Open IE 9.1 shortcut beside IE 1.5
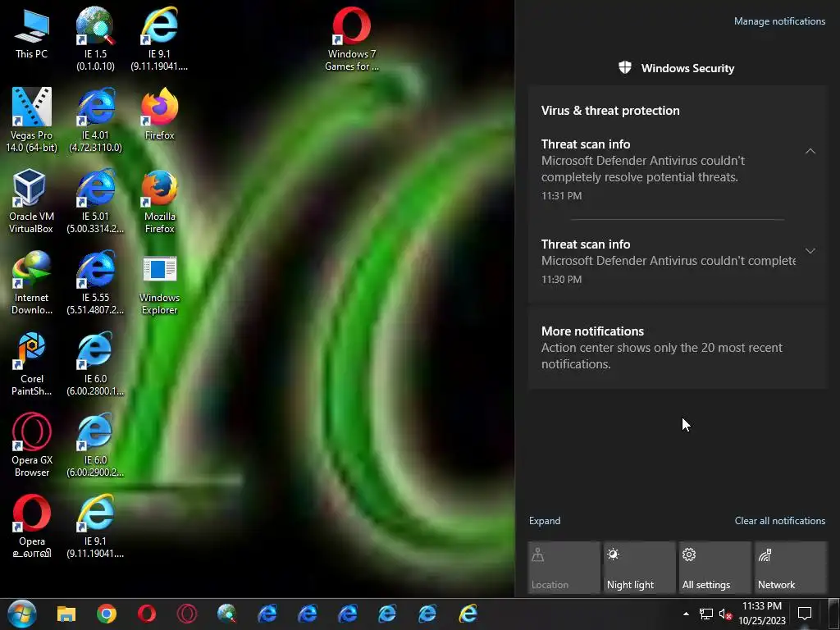This screenshot has width=840, height=630. [x=159, y=39]
